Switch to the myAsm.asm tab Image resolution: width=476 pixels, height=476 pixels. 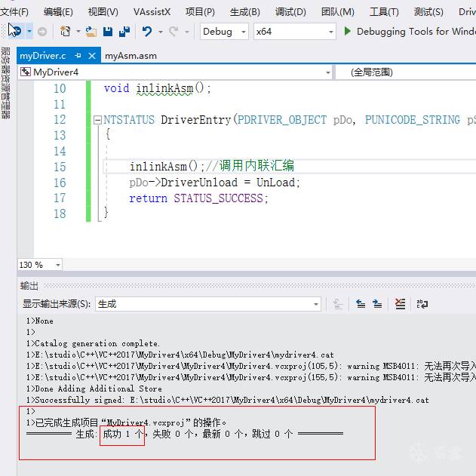[131, 56]
